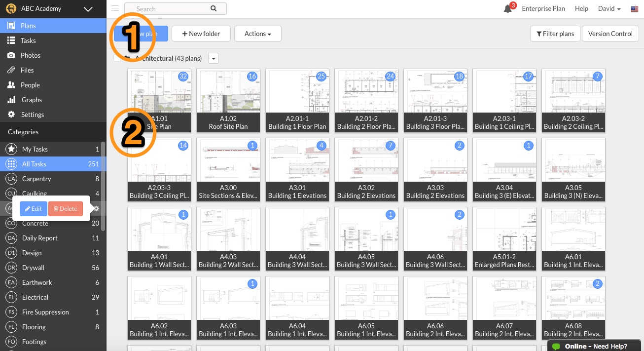
Task: Open the A2.01-3 Building 3 Floor Plan thumbnail
Action: (x=435, y=101)
